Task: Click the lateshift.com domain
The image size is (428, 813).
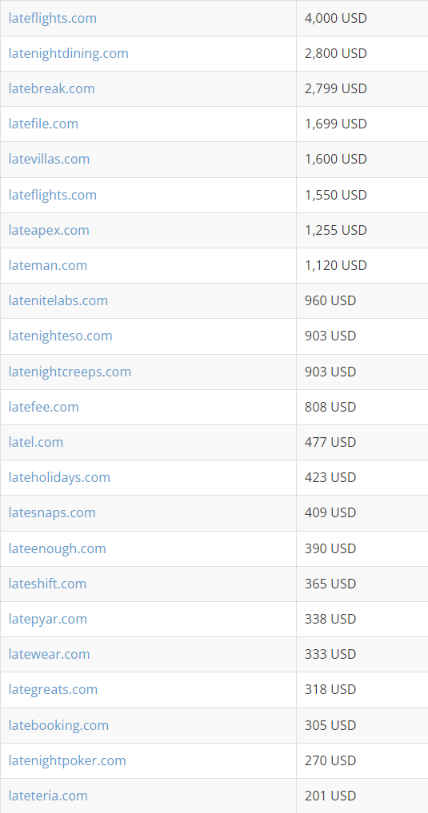Action: pos(47,584)
